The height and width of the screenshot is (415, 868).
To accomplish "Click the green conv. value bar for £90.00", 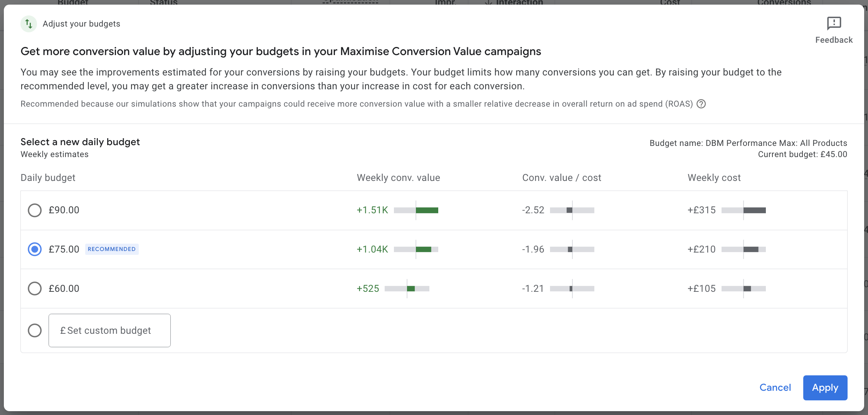I will coord(427,210).
